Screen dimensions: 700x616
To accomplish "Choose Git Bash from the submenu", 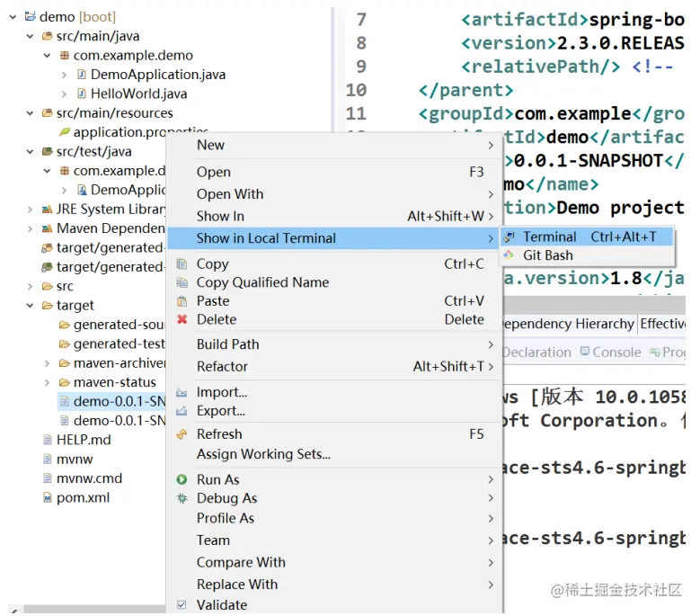I will tap(587, 255).
